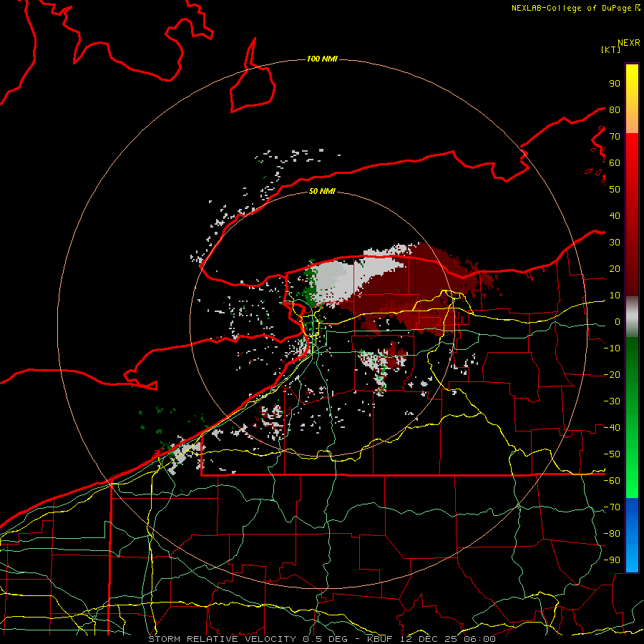Screen dimensions: 644x644
Task: Click the 70 knot label on the scale
Action: 615,137
